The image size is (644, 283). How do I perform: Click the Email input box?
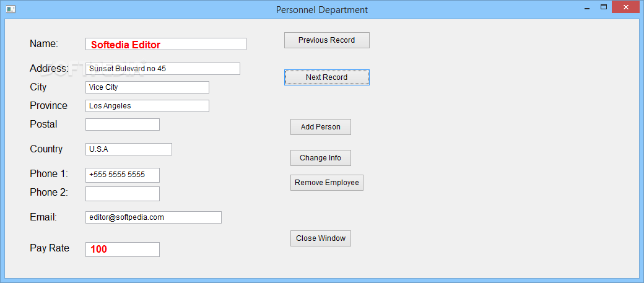pyautogui.click(x=153, y=217)
